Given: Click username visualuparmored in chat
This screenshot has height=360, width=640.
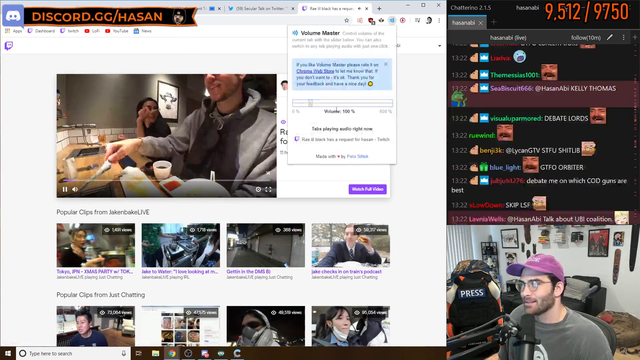Looking at the screenshot, I should click(516, 118).
